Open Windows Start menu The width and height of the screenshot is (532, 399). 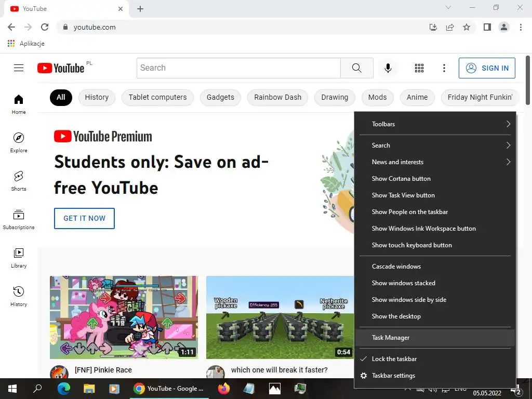click(x=12, y=389)
